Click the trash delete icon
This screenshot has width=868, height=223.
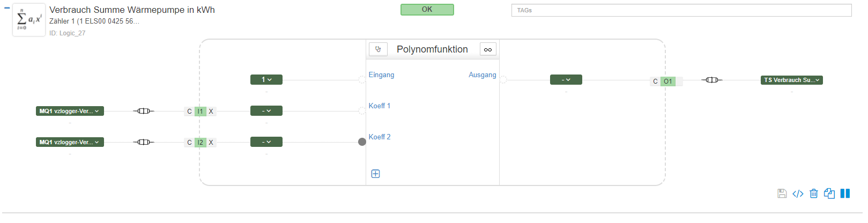click(x=814, y=194)
